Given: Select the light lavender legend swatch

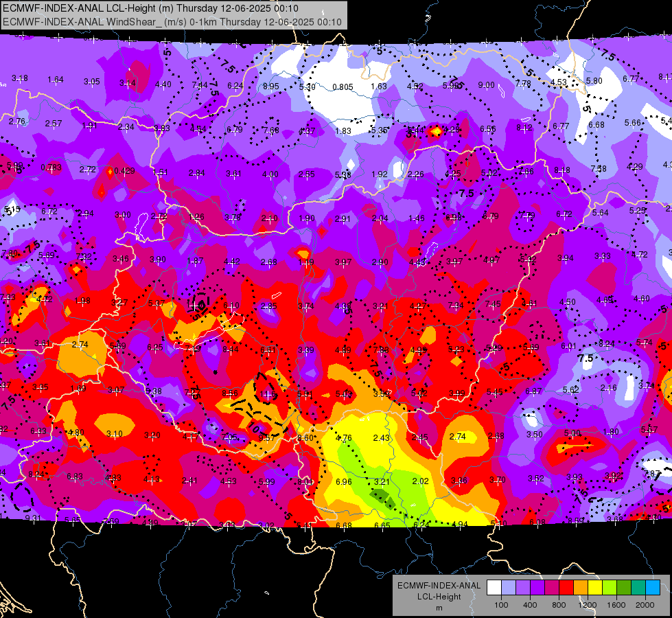Looking at the screenshot, I should [508, 588].
